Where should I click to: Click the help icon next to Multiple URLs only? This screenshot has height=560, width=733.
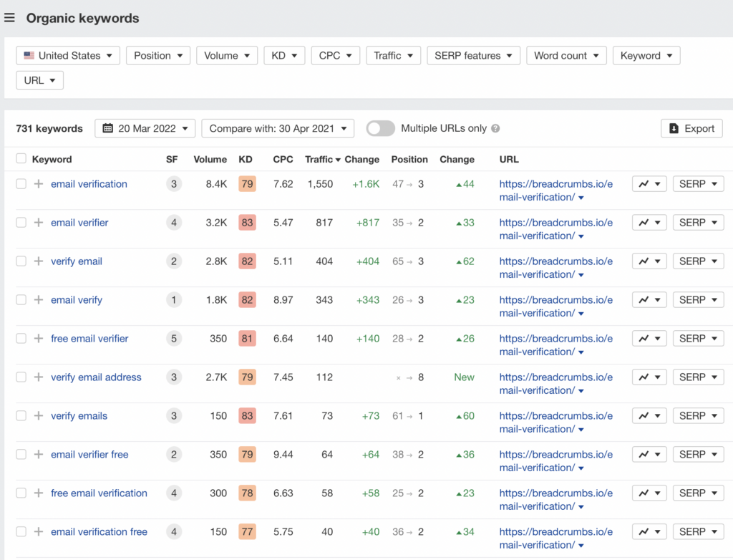pos(495,129)
